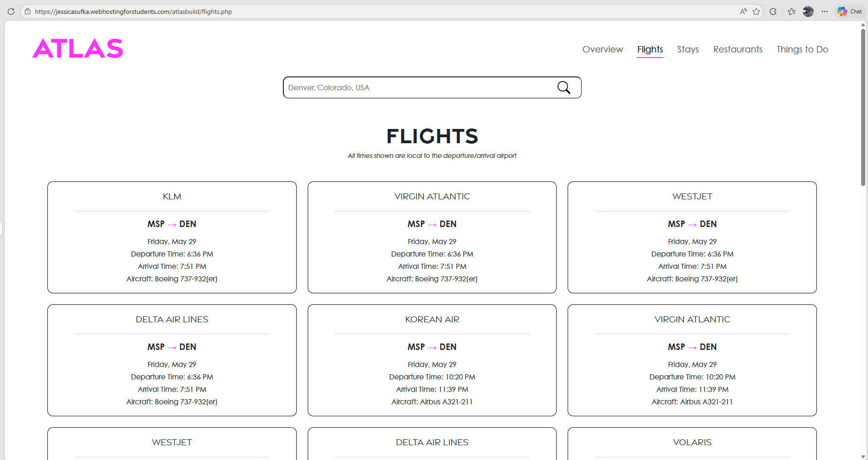Click KLM card departure time 6:36 PM
Image resolution: width=868 pixels, height=460 pixels.
click(172, 254)
